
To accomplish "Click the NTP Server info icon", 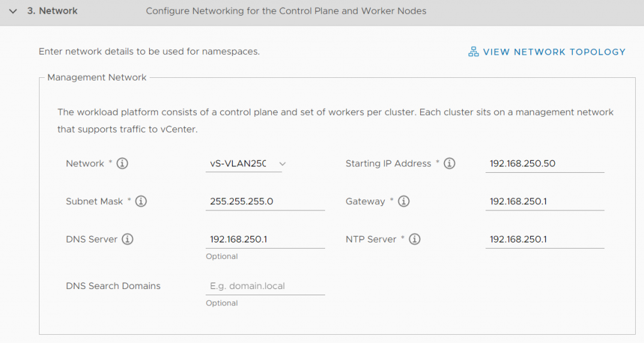I will click(x=414, y=239).
